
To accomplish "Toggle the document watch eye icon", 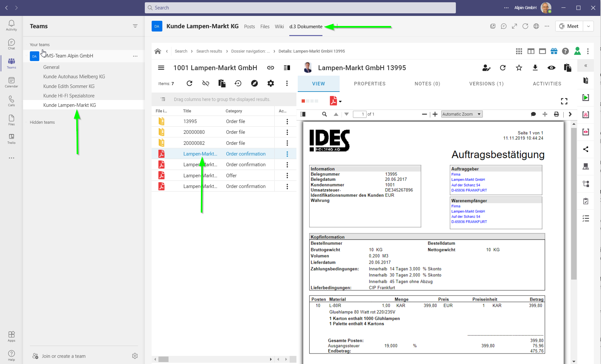I will coord(551,68).
